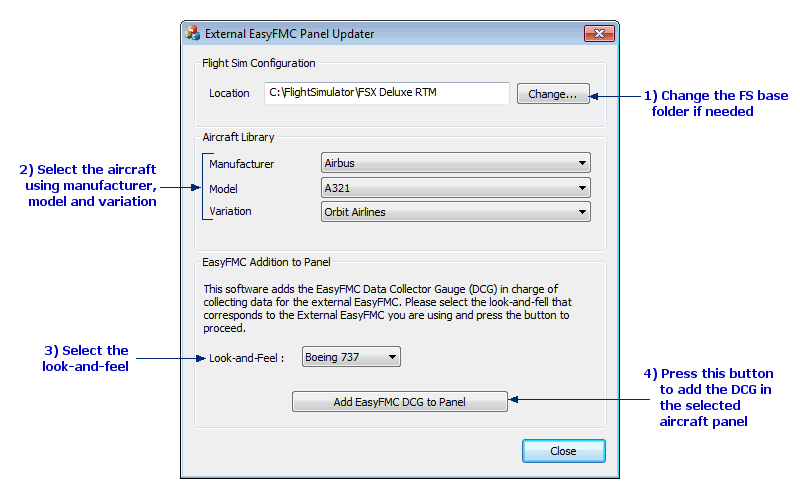Close the dialog with the red X
800x500 pixels.
coord(599,34)
